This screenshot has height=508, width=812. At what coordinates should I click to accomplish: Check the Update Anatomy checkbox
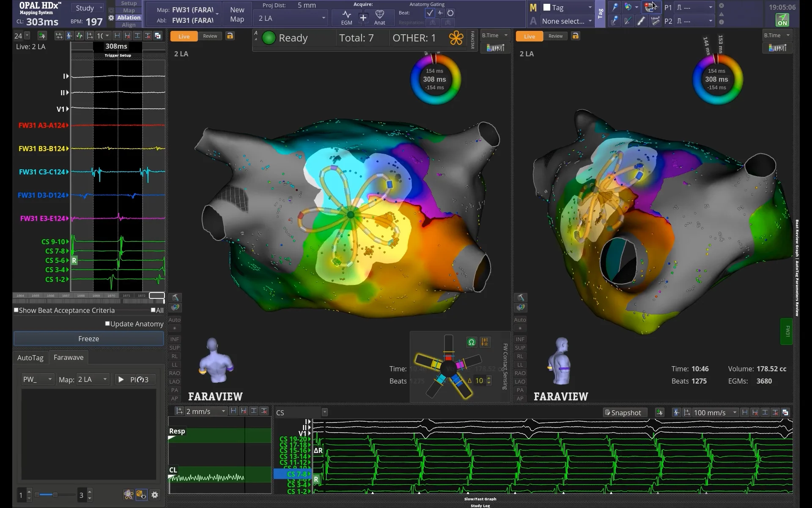(x=107, y=323)
